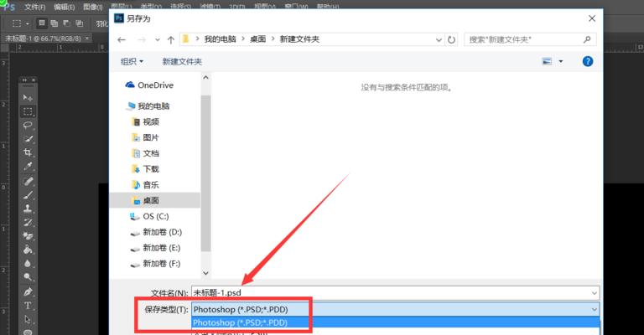This screenshot has width=644, height=335.
Task: Select the Pen tool
Action: [28, 292]
